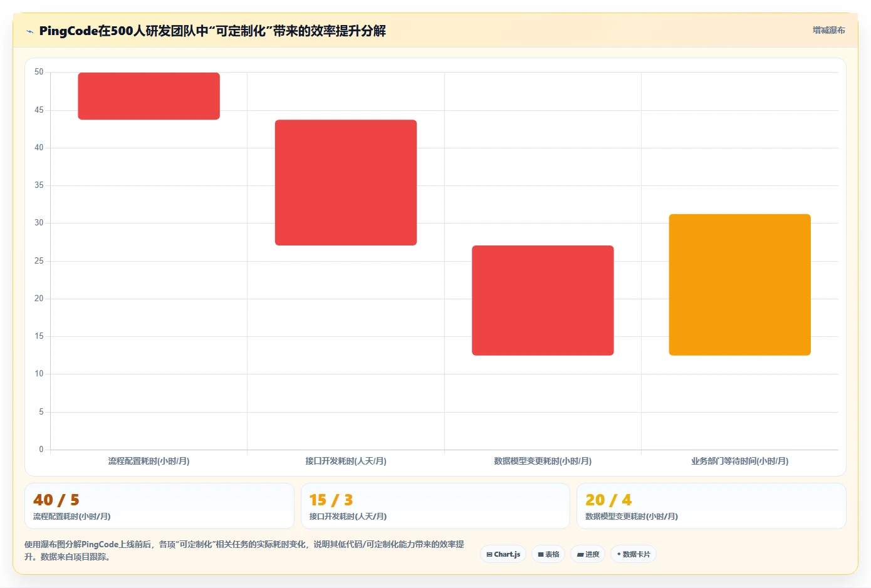The width and height of the screenshot is (871, 588).
Task: Click the chart title starting with PingCode在500人
Action: pyautogui.click(x=212, y=31)
